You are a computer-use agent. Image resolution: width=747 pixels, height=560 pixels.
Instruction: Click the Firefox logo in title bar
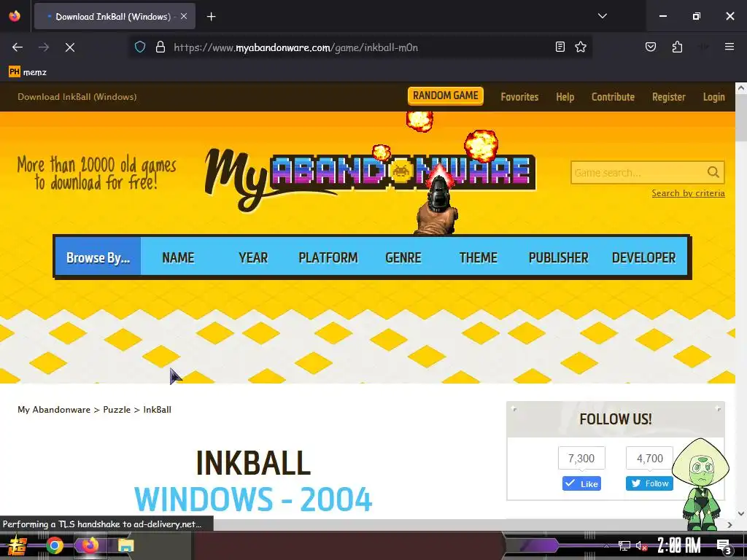tap(15, 16)
